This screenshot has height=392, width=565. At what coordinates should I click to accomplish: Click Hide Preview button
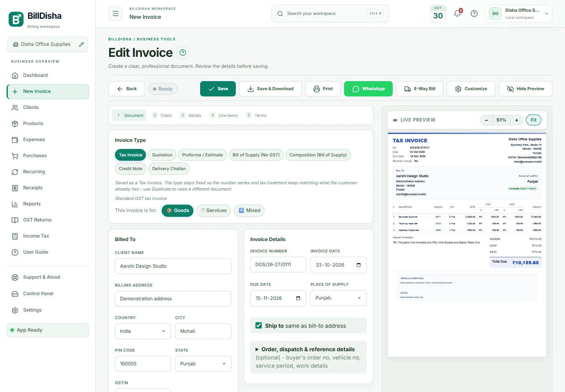point(525,89)
